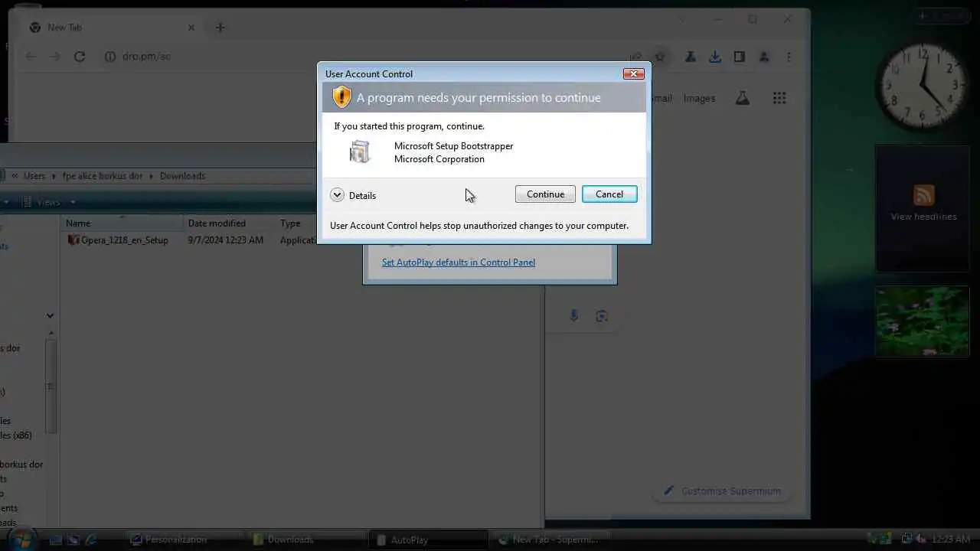Click View headlines in the feed gadget
The width and height of the screenshot is (980, 551).
point(923,217)
